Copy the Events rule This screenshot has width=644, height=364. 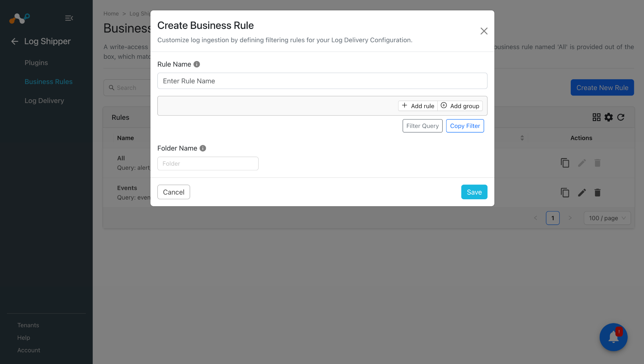point(565,193)
